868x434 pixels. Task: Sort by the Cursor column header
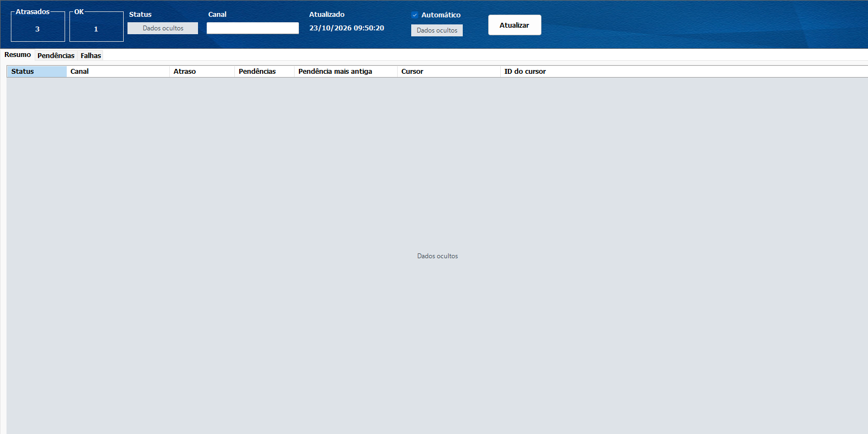click(x=449, y=72)
